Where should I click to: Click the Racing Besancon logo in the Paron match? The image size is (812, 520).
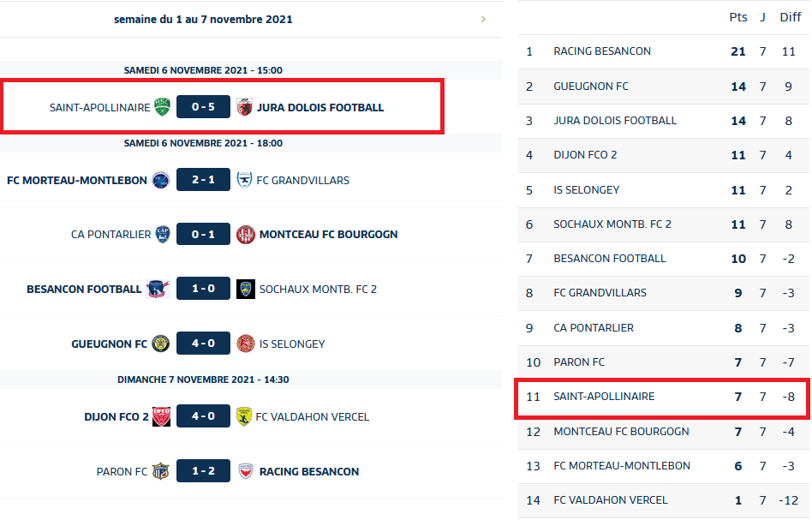pyautogui.click(x=246, y=471)
